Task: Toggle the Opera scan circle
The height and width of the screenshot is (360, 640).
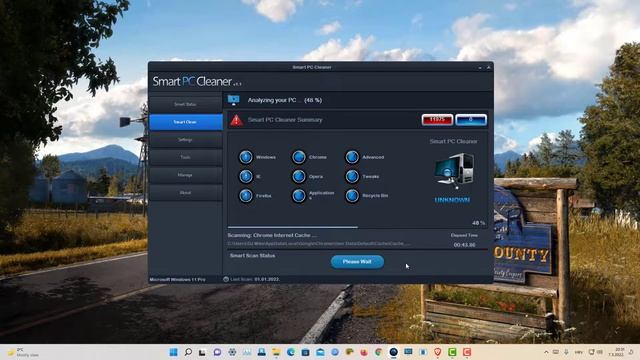Action: tap(299, 176)
